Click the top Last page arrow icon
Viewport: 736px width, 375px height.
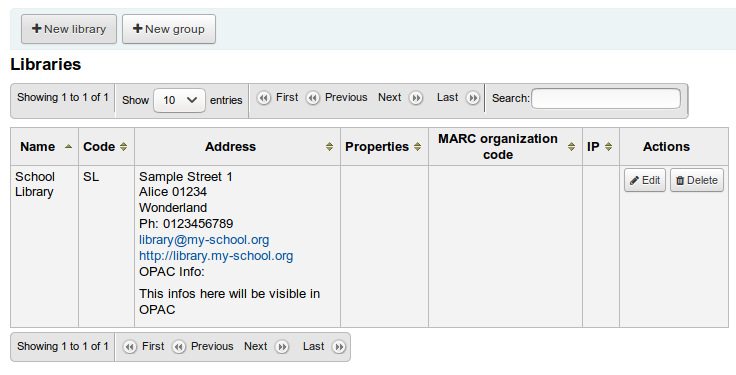pos(473,98)
